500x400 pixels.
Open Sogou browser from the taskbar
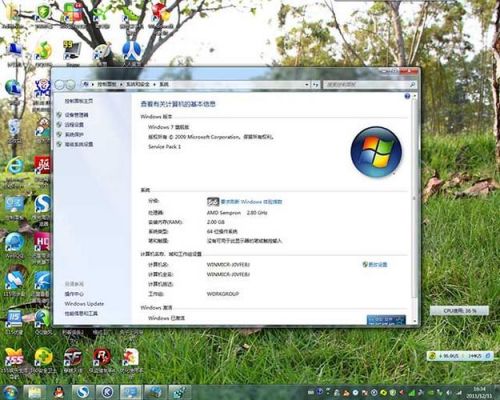pyautogui.click(x=83, y=392)
